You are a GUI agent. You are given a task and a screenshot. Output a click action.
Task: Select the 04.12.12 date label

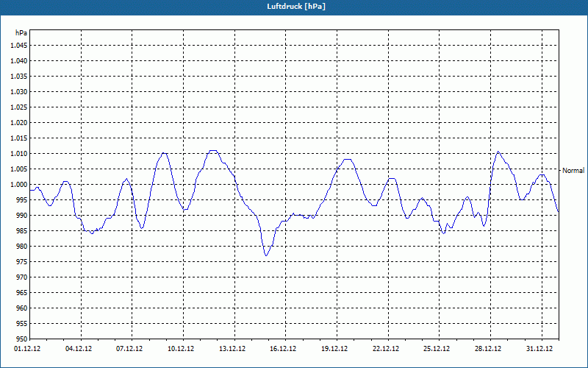click(79, 349)
